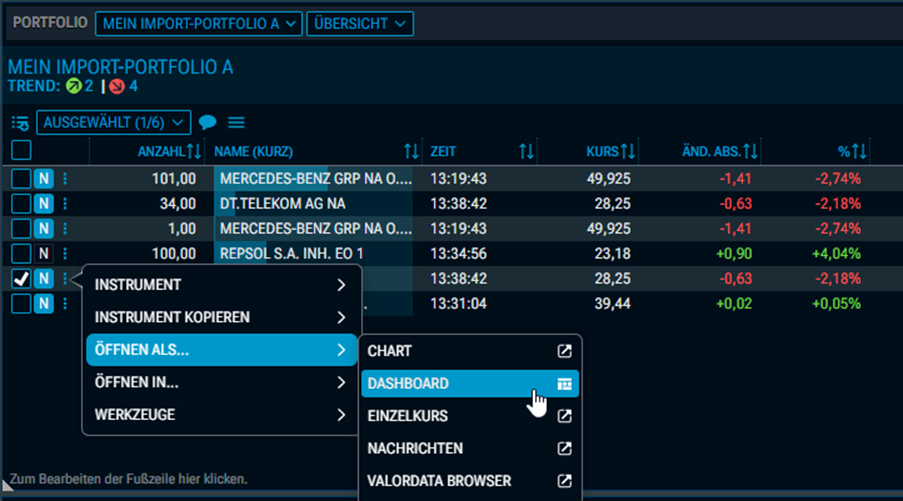This screenshot has height=501, width=903.
Task: Check the box for the Mercedes-Benz 101,00 row
Action: pyautogui.click(x=21, y=179)
